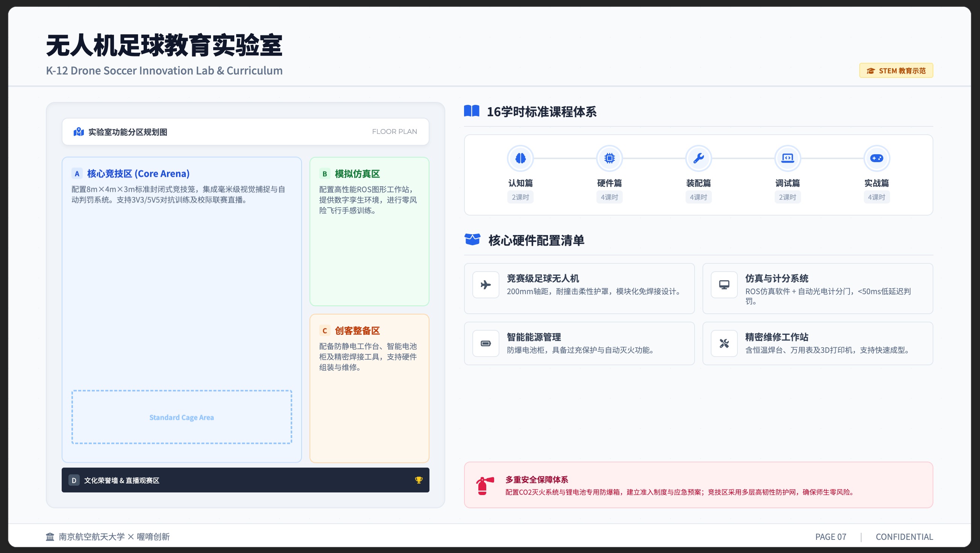Click the 仿真与计分系统 card title
Image resolution: width=980 pixels, height=553 pixels.
point(777,278)
